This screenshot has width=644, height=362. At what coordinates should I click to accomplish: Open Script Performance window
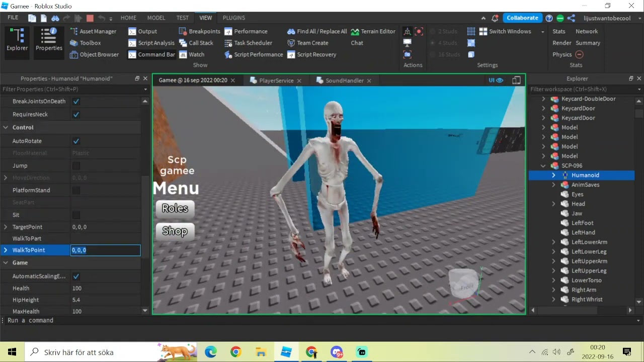click(x=254, y=54)
